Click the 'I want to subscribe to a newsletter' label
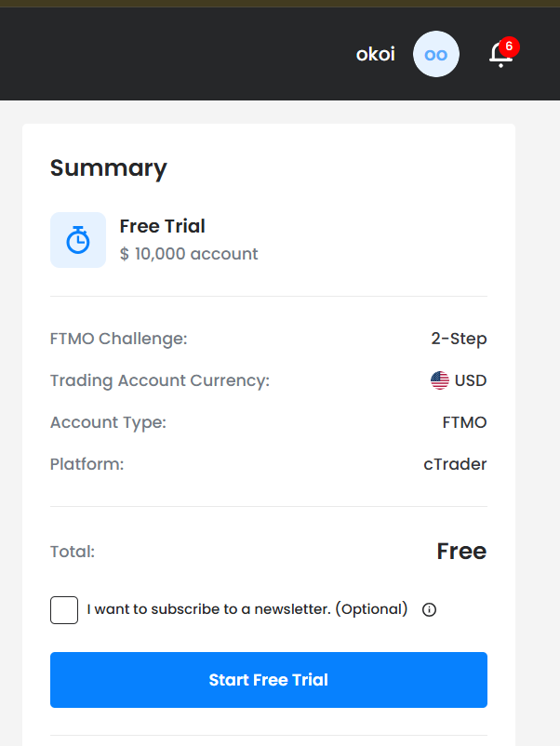This screenshot has width=560, height=746. pyautogui.click(x=247, y=609)
